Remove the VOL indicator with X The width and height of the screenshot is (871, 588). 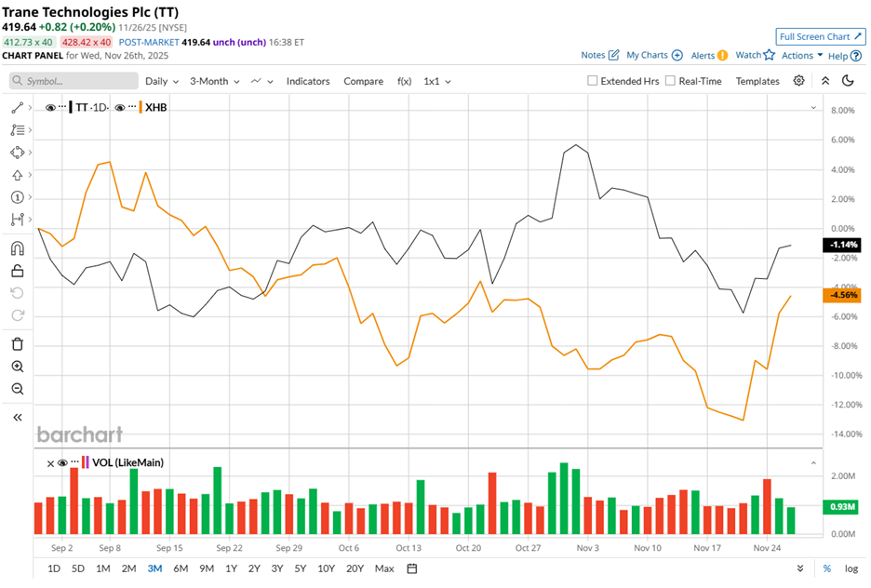50,463
